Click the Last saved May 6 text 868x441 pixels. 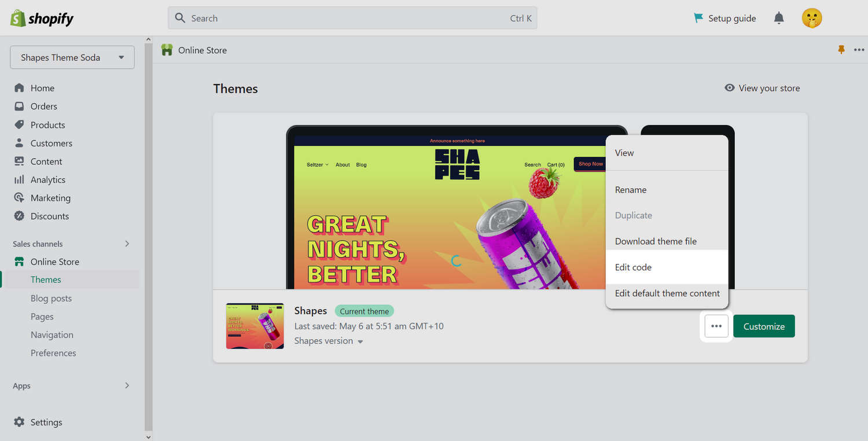coord(369,326)
